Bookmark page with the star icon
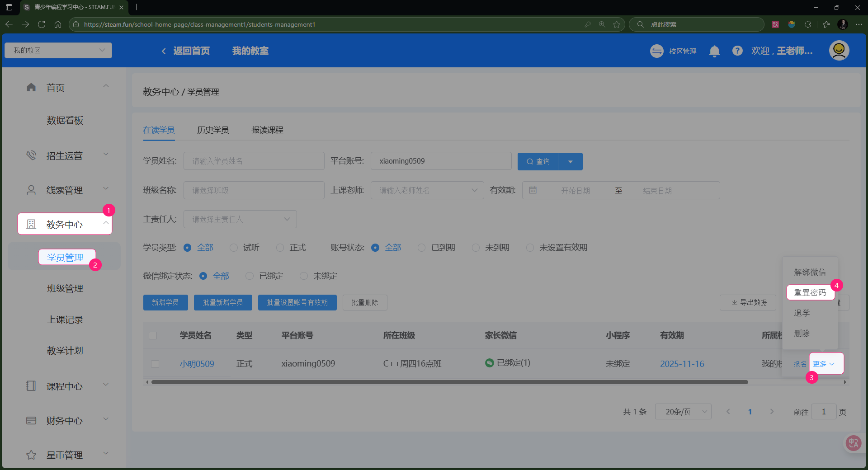The image size is (868, 470). (617, 24)
